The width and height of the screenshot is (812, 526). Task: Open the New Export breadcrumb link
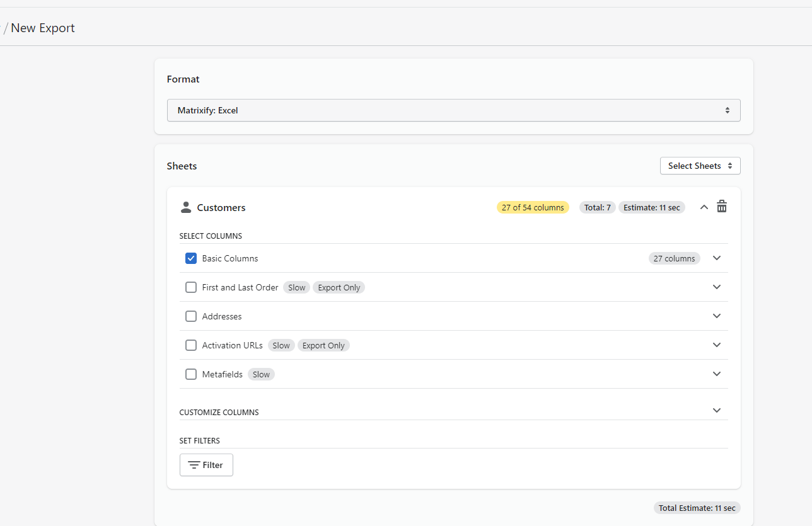(43, 28)
